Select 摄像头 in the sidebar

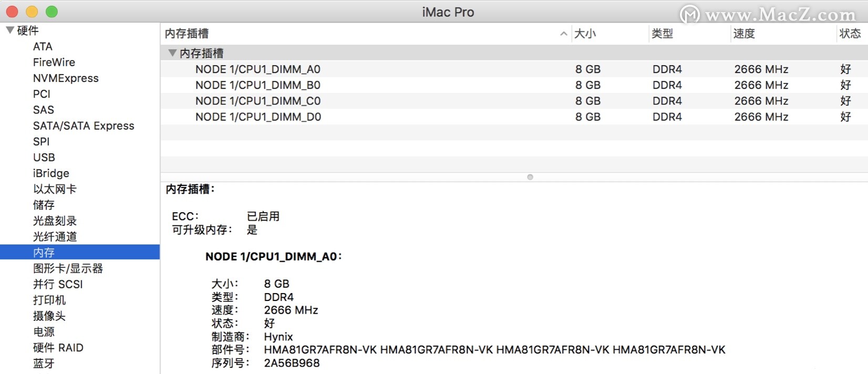pyautogui.click(x=49, y=316)
